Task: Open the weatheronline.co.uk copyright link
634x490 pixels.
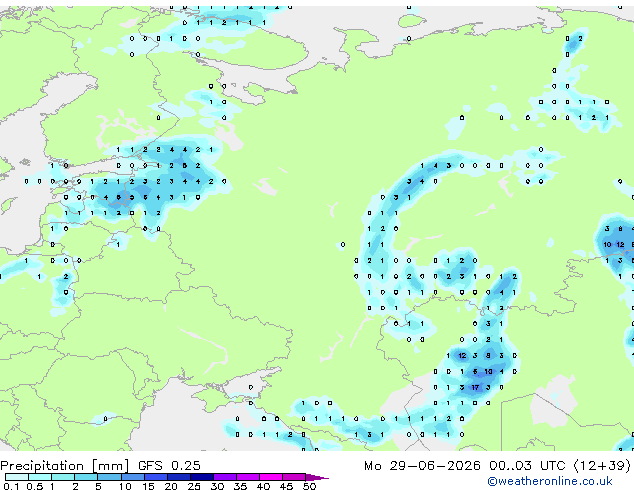Action: (x=550, y=481)
